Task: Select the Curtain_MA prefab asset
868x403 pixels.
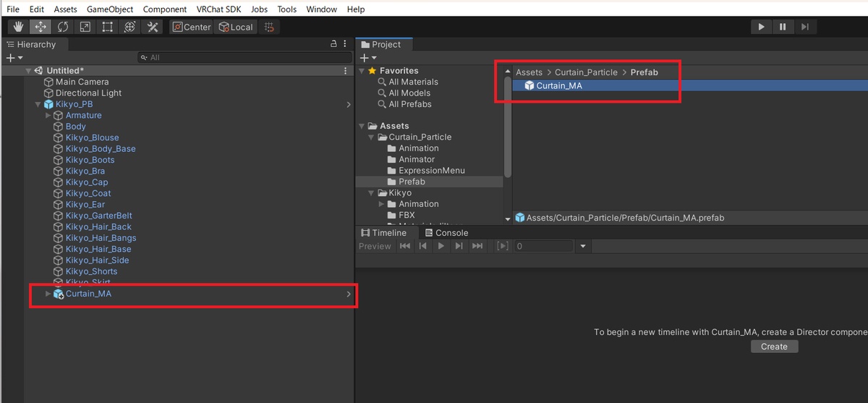Action: click(558, 85)
